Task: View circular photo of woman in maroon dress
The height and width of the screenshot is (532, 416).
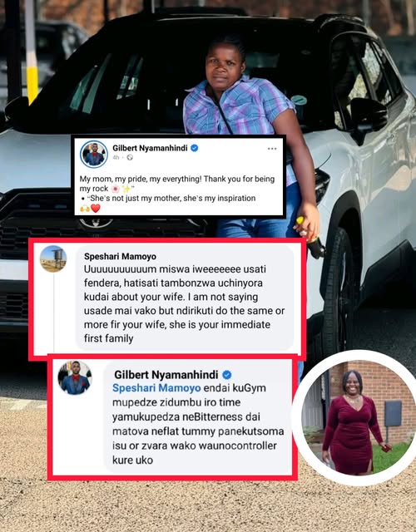Action: 356,417
